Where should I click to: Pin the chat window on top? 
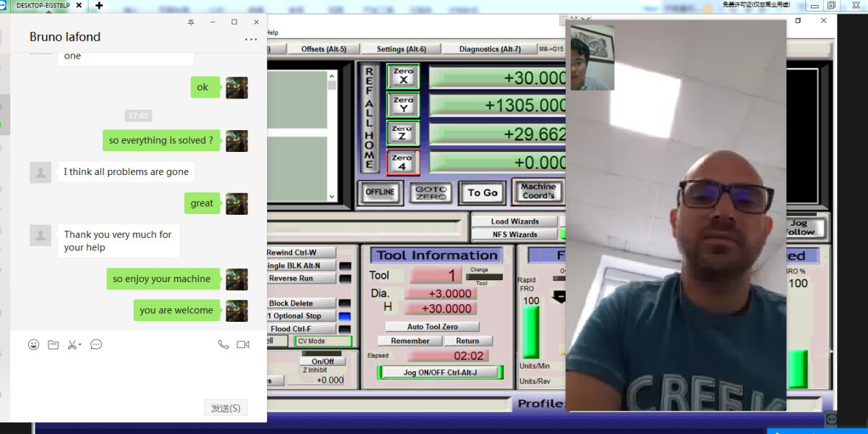coord(191,22)
